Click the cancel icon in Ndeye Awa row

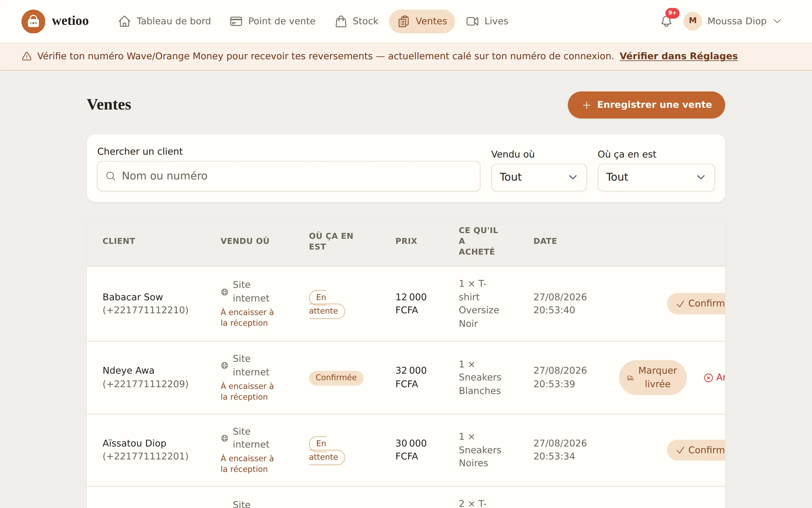[708, 378]
